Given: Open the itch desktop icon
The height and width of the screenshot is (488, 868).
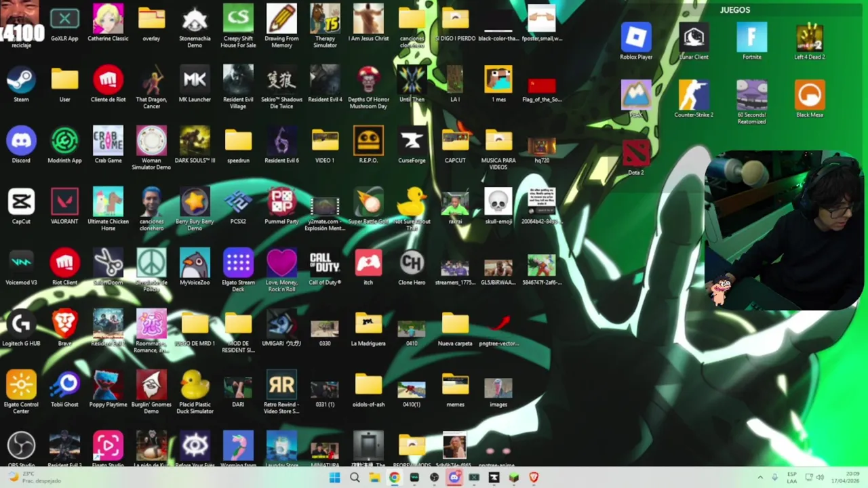Looking at the screenshot, I should (x=368, y=268).
